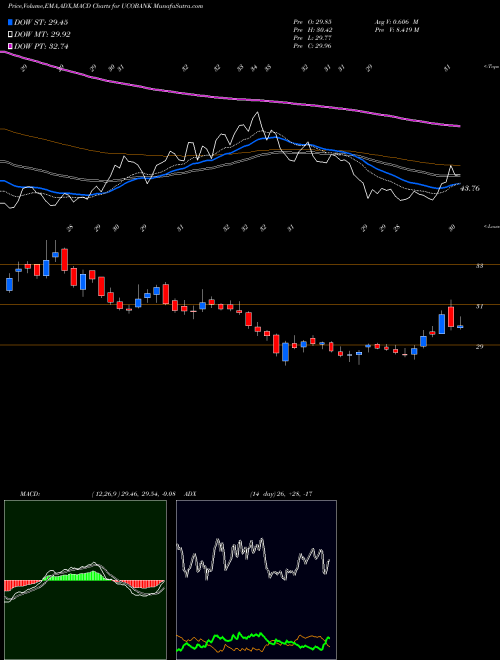The image size is (500, 660).
Task: Click the 29 price axis label
Action: (479, 346)
